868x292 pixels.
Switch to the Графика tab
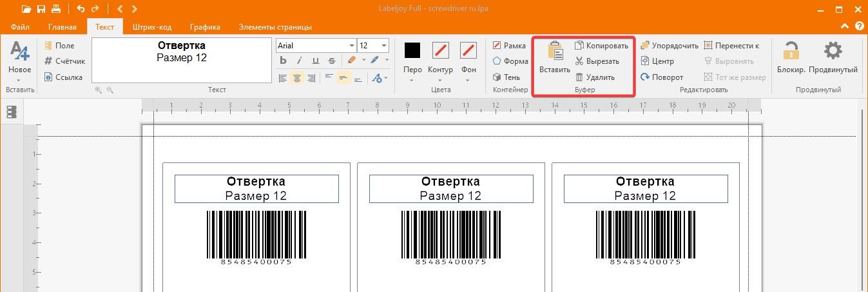[205, 27]
